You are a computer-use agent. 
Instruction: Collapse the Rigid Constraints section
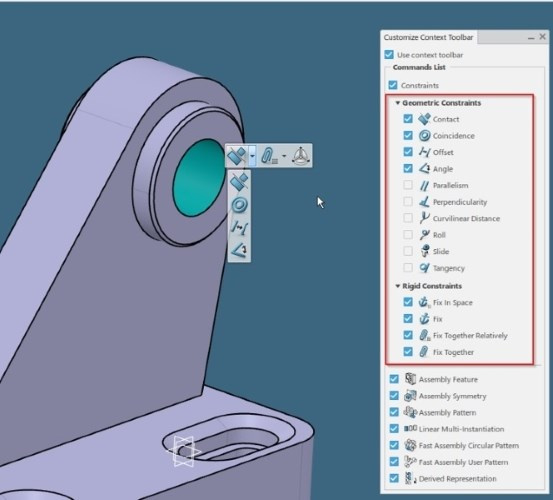397,286
